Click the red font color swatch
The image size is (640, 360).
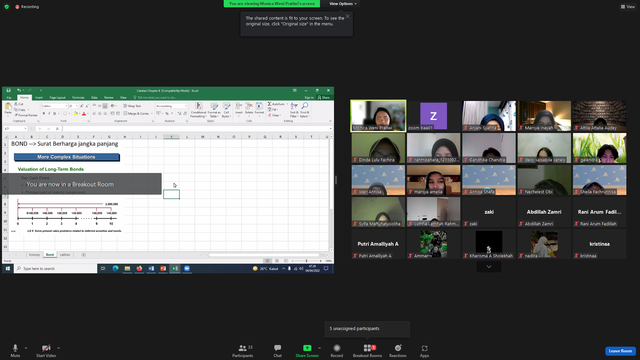84,113
